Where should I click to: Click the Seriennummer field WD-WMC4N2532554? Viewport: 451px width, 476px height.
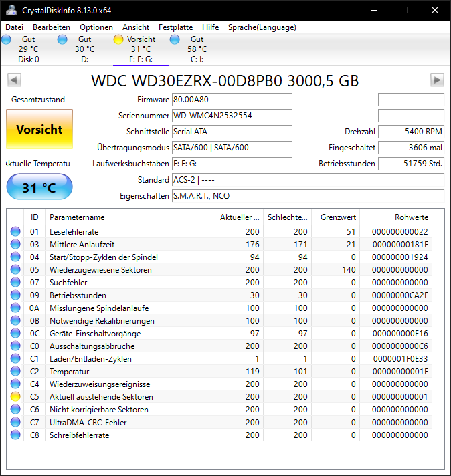click(x=232, y=116)
